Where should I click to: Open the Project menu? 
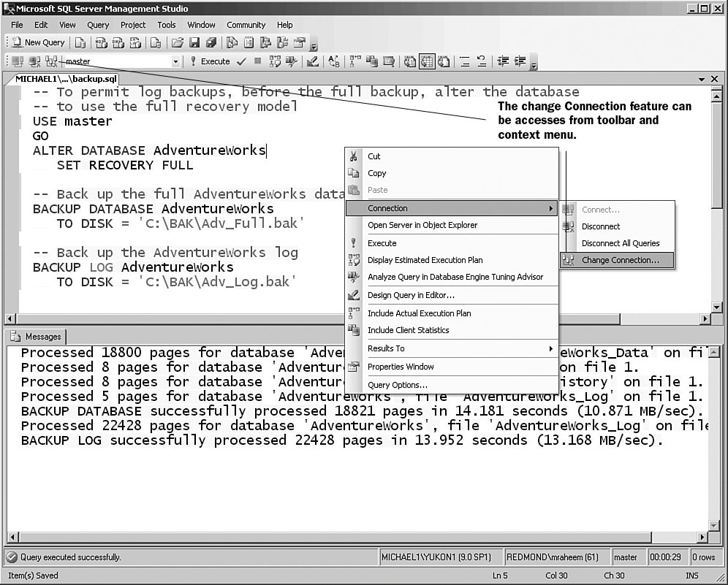133,25
